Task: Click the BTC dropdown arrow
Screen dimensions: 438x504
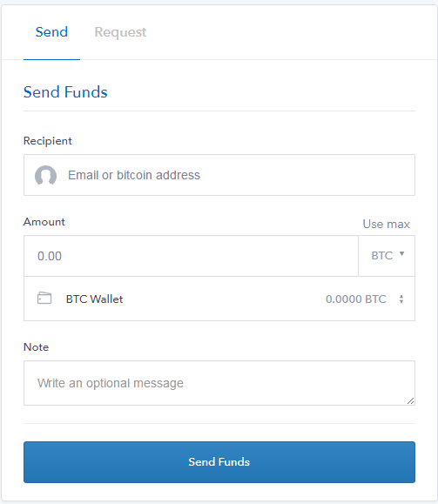Action: (401, 254)
